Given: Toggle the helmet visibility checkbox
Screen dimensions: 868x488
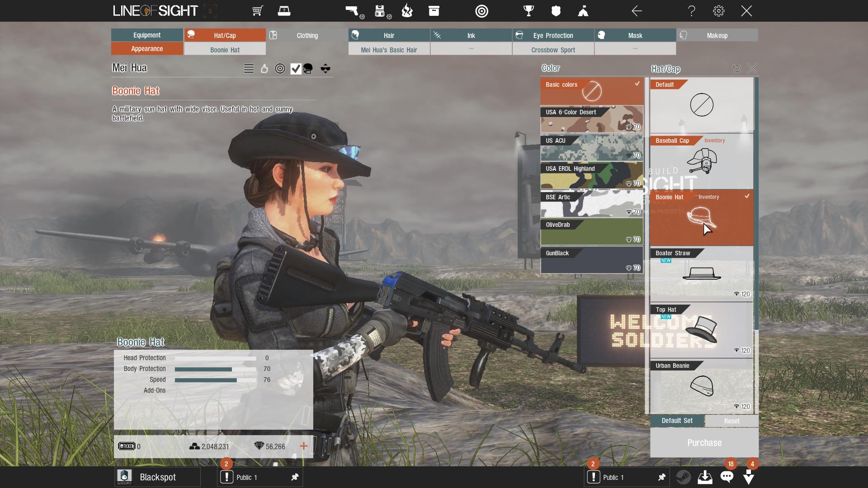Looking at the screenshot, I should click(296, 69).
